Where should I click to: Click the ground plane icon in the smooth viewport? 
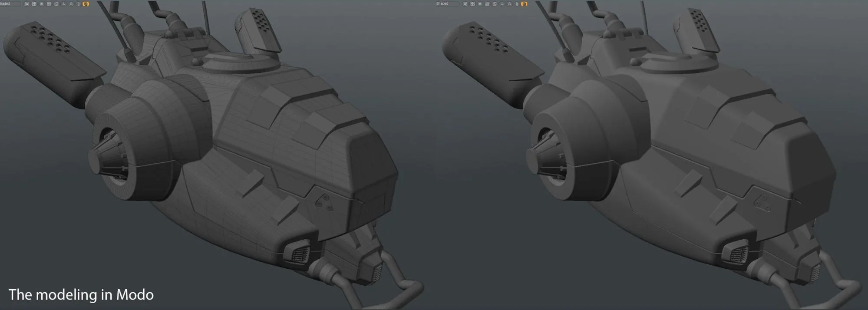point(509,4)
